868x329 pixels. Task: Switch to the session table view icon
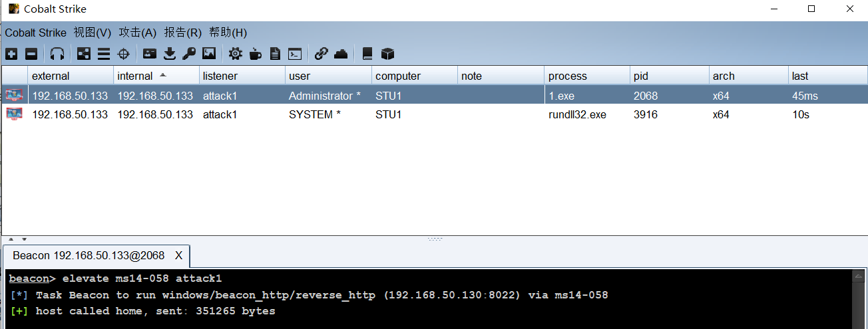tap(104, 54)
